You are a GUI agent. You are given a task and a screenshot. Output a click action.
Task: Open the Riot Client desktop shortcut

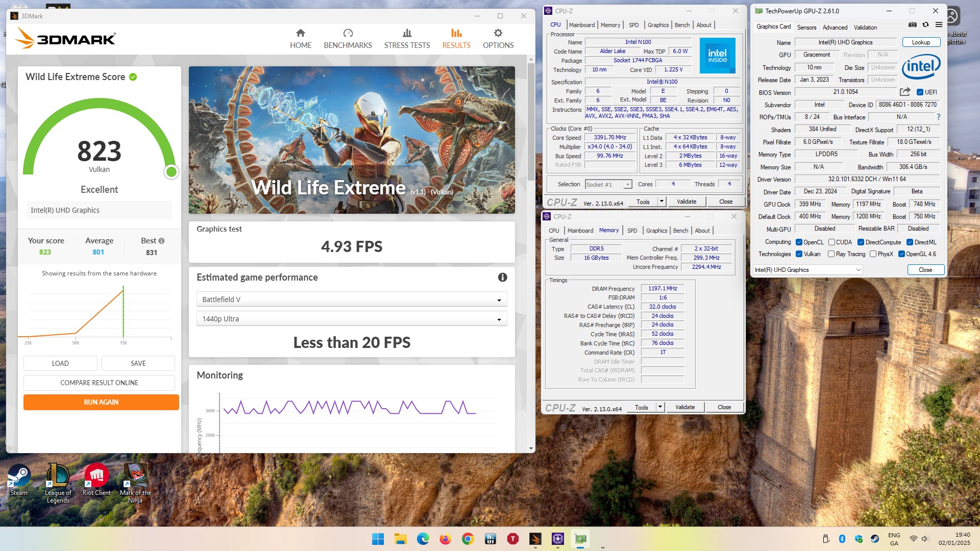coord(96,480)
